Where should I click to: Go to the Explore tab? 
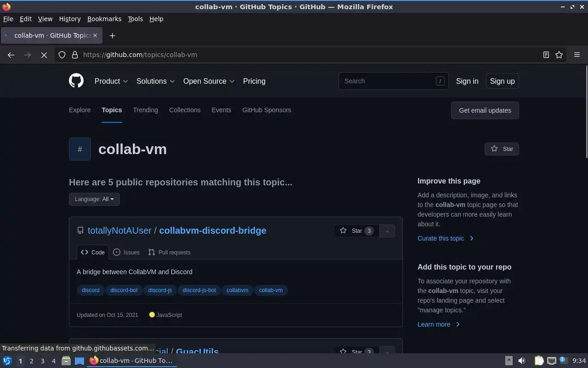tap(80, 110)
